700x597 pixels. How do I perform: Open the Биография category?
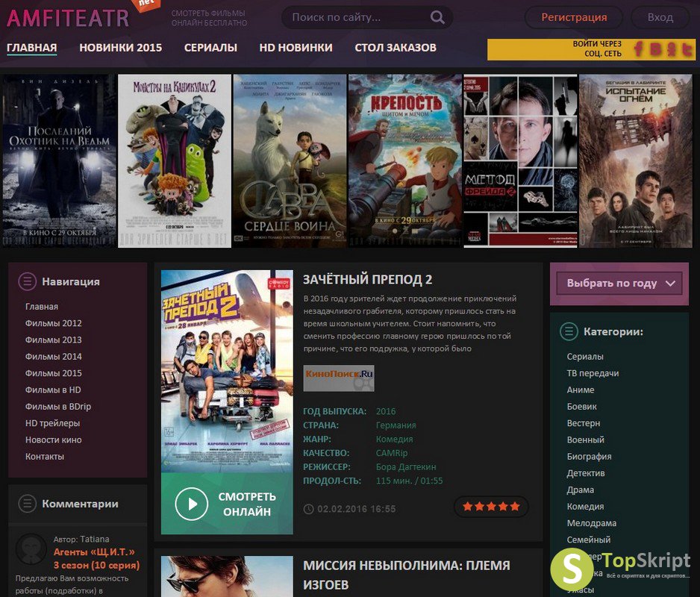[590, 457]
